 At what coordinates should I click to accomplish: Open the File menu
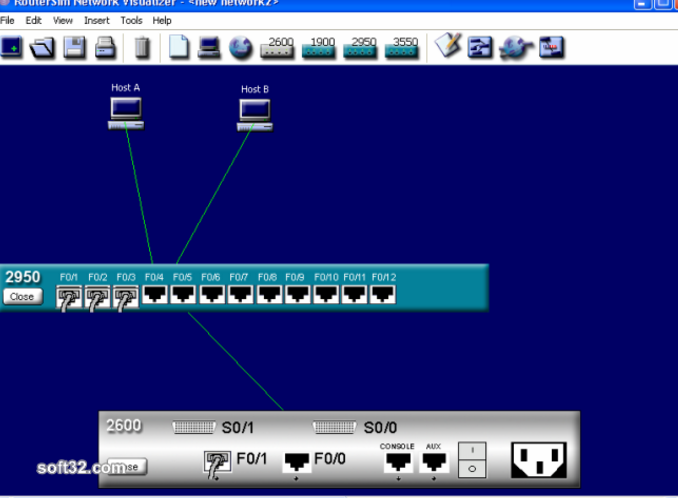pos(7,20)
